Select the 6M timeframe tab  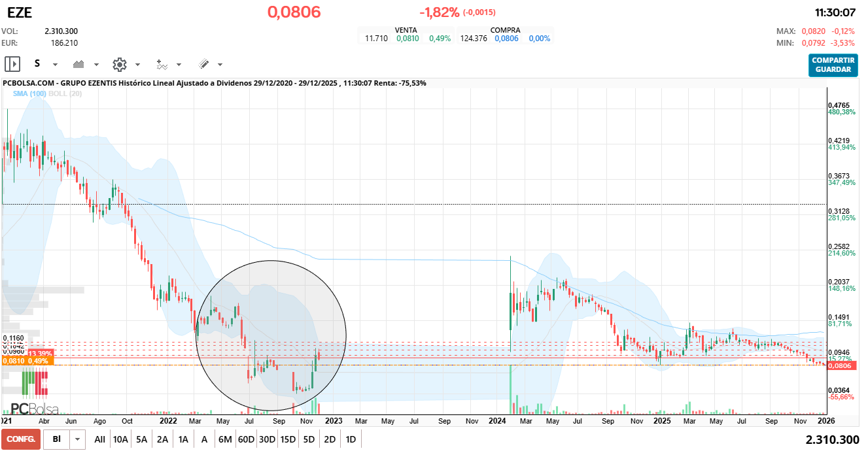click(224, 439)
